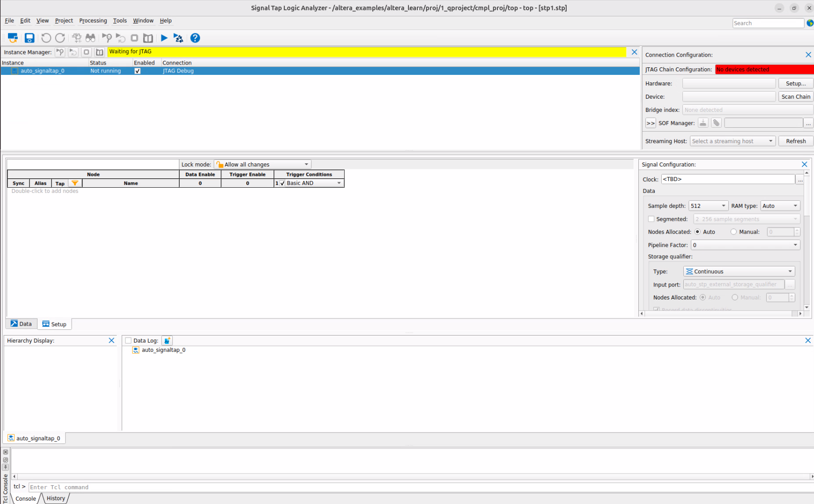Click the node filter funnel icon
The width and height of the screenshot is (814, 504).
(75, 183)
